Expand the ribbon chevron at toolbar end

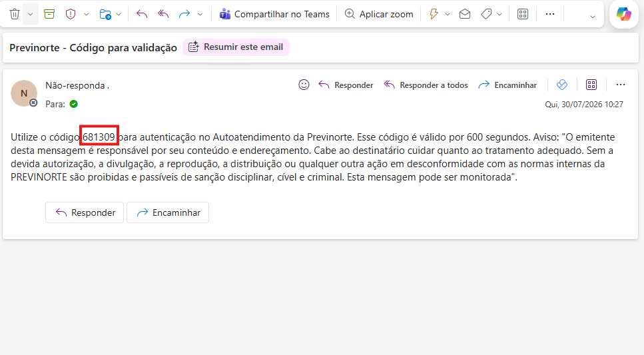[x=593, y=17]
